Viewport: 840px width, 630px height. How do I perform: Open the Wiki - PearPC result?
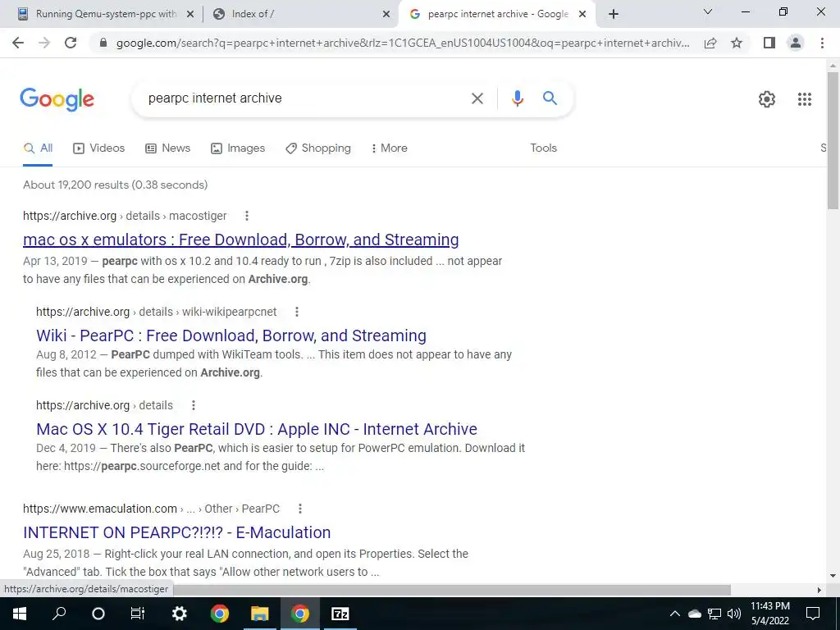pyautogui.click(x=231, y=336)
